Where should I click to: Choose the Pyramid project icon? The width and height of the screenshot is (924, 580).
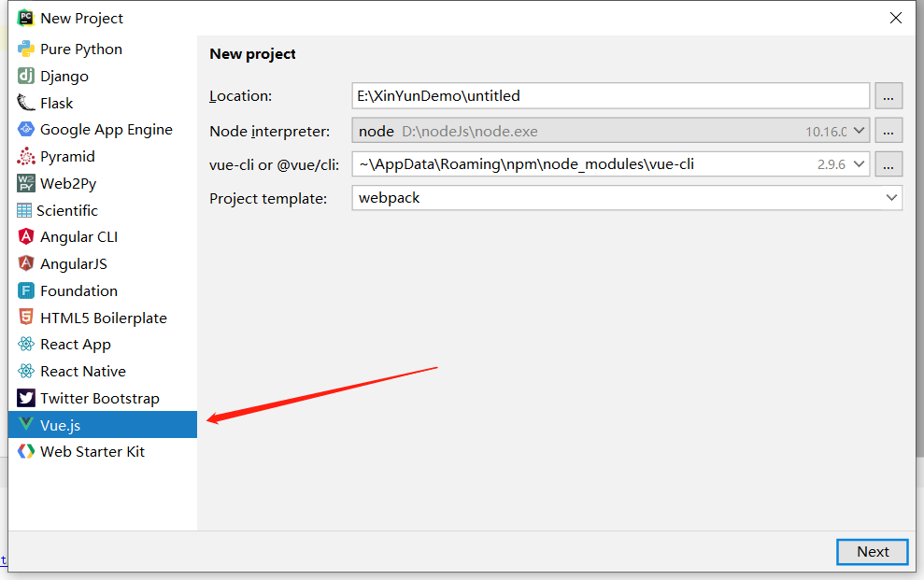26,157
